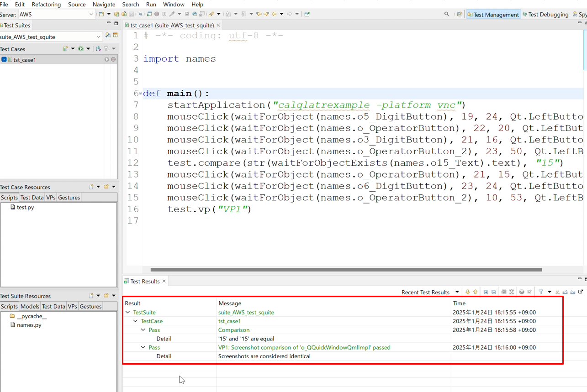Collapse the TestSuite result row

(127, 313)
